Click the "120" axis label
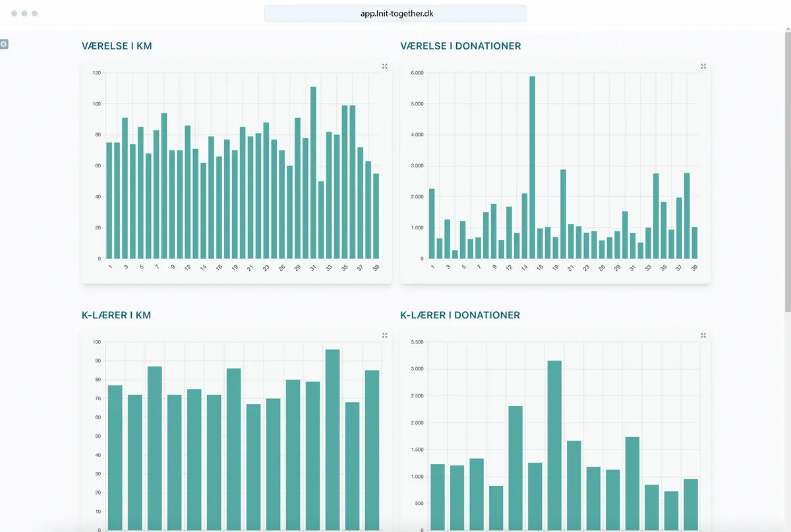This screenshot has width=791, height=532. pos(97,73)
